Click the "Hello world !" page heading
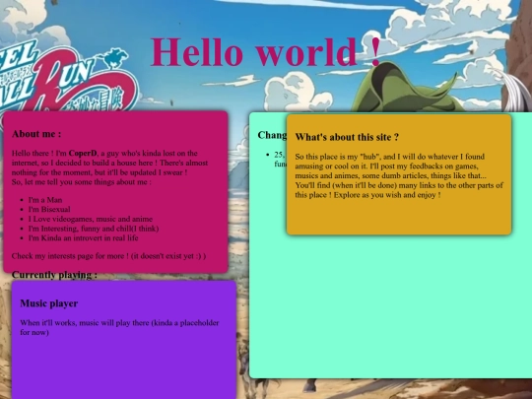 (x=266, y=51)
